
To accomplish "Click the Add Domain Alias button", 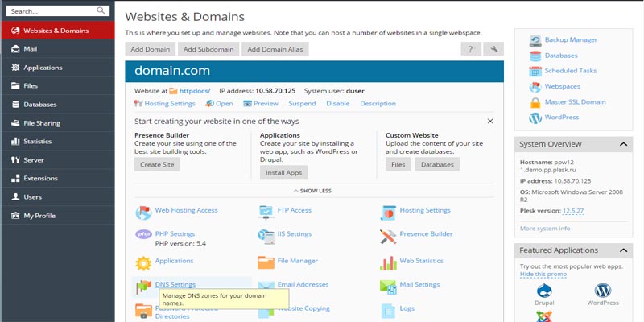I will pos(275,49).
